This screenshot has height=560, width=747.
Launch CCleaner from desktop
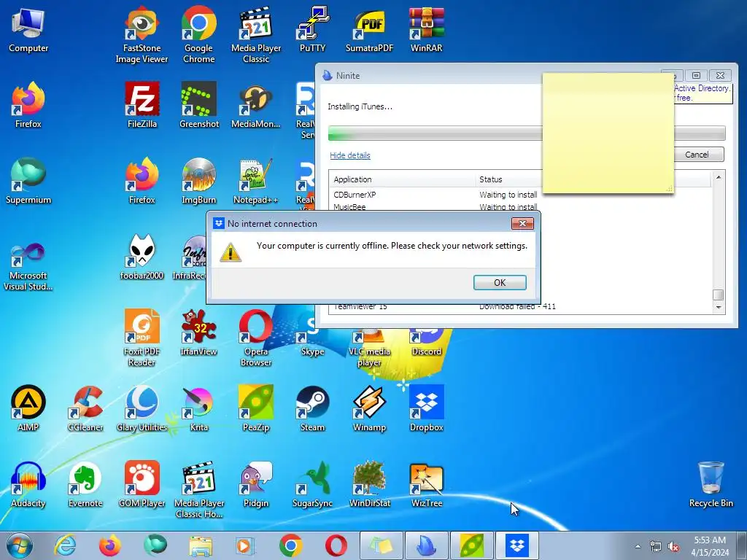pyautogui.click(x=85, y=408)
